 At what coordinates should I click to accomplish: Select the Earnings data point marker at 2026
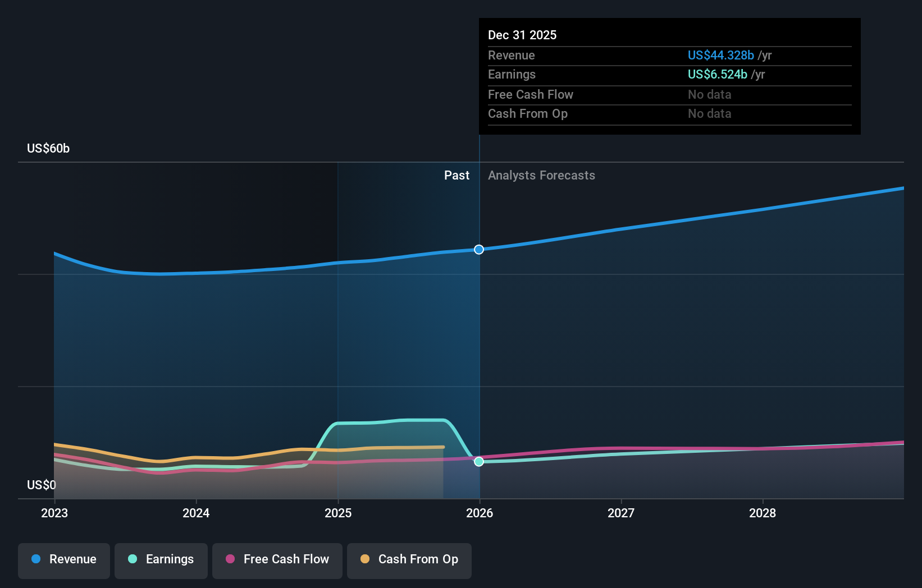coord(478,461)
